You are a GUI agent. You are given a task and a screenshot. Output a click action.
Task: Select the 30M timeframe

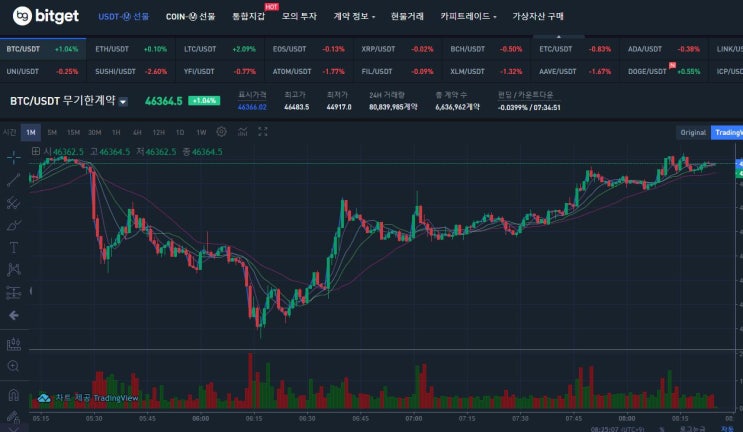click(x=95, y=132)
